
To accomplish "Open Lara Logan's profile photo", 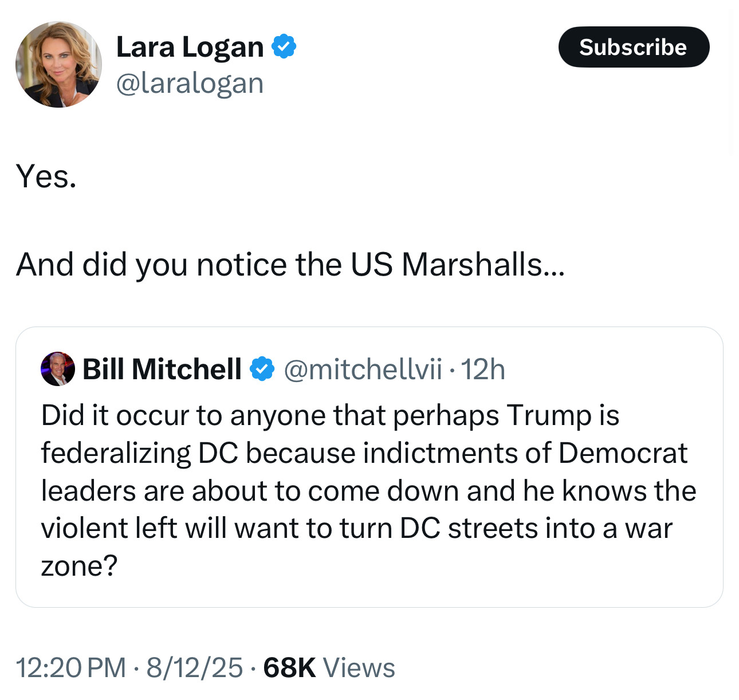I will pos(58,64).
